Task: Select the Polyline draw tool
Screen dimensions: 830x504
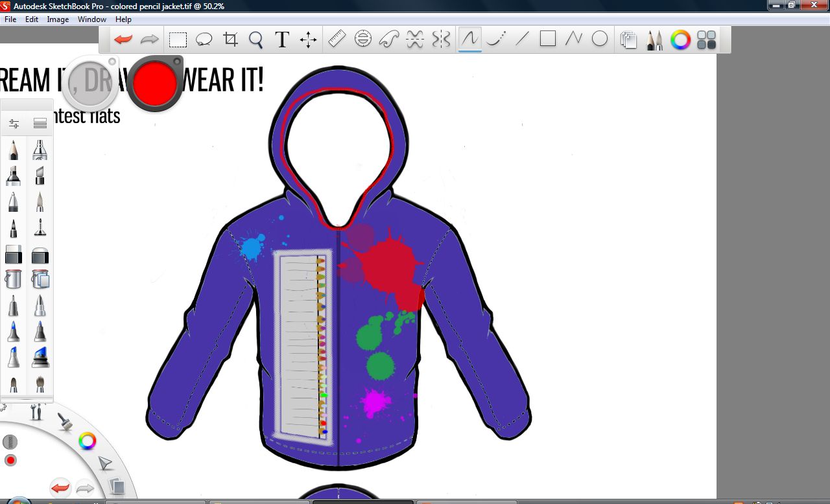Action: click(x=573, y=40)
